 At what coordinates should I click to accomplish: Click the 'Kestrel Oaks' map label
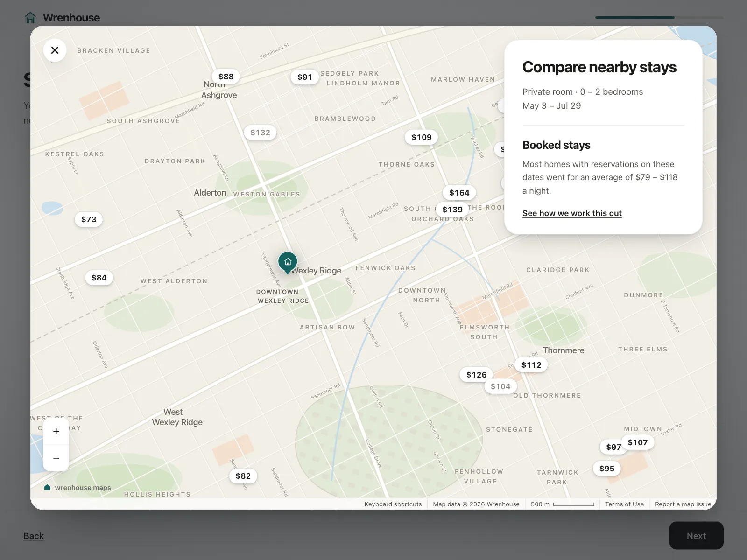[75, 154]
